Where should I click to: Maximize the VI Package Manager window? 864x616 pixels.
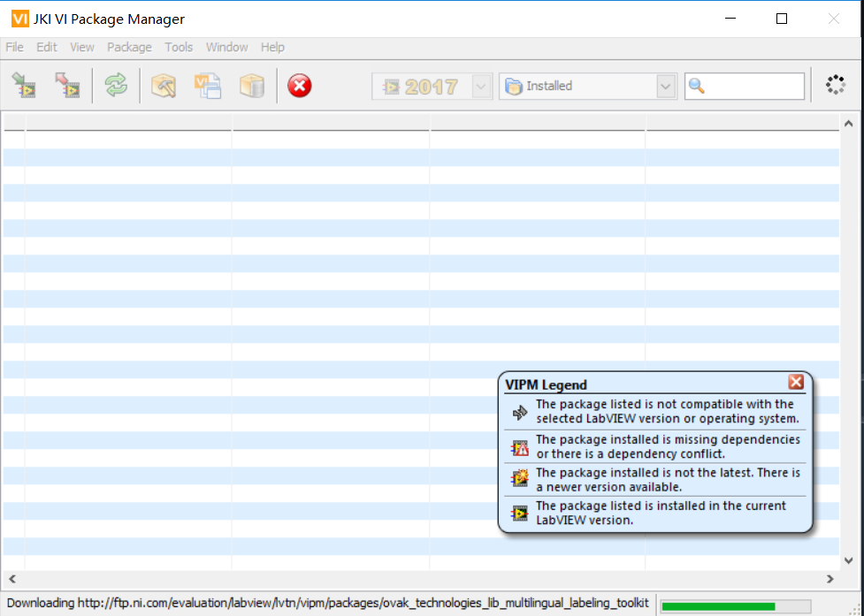tap(782, 19)
